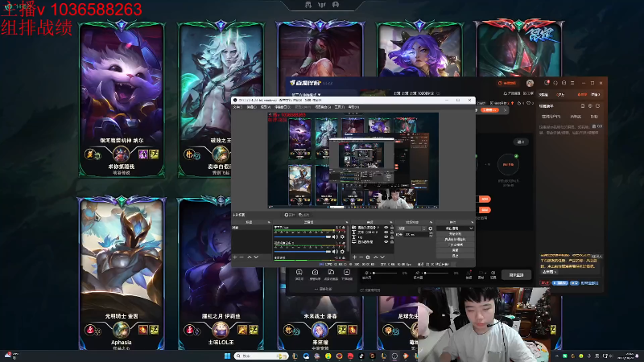Open the hamburger menu in companion title bar
Screen dimensions: 644x362
572,83
